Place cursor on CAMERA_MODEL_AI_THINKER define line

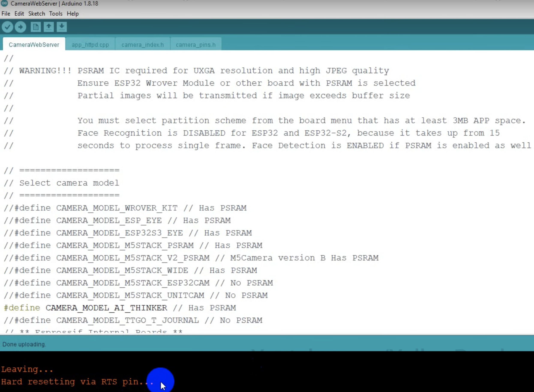tap(106, 308)
